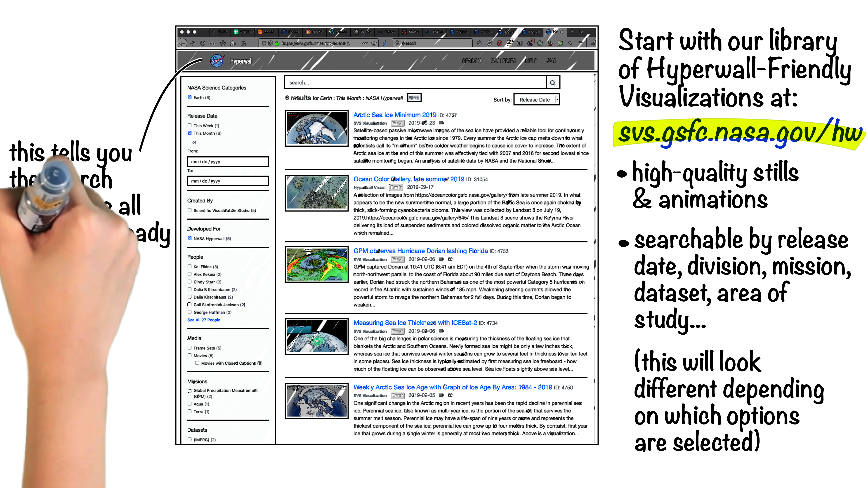The height and width of the screenshot is (488, 868).
Task: Go to the browser home page icon
Action: click(213, 43)
